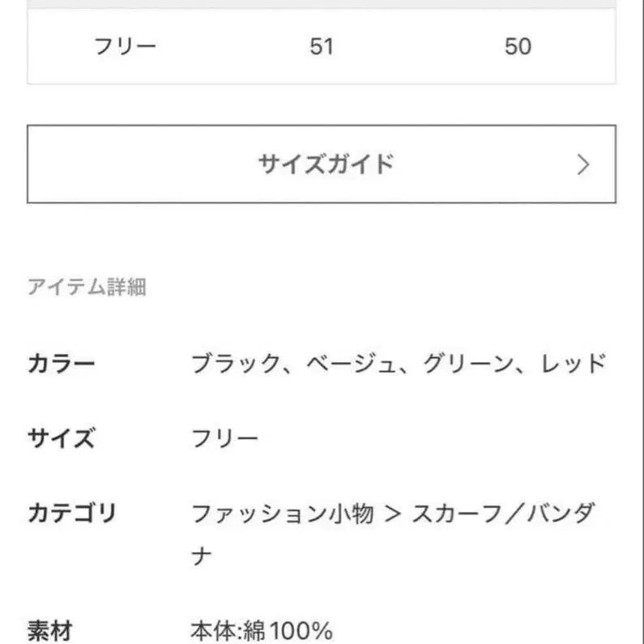The height and width of the screenshot is (644, 644).
Task: Click the サイズ label
Action: tap(62, 438)
